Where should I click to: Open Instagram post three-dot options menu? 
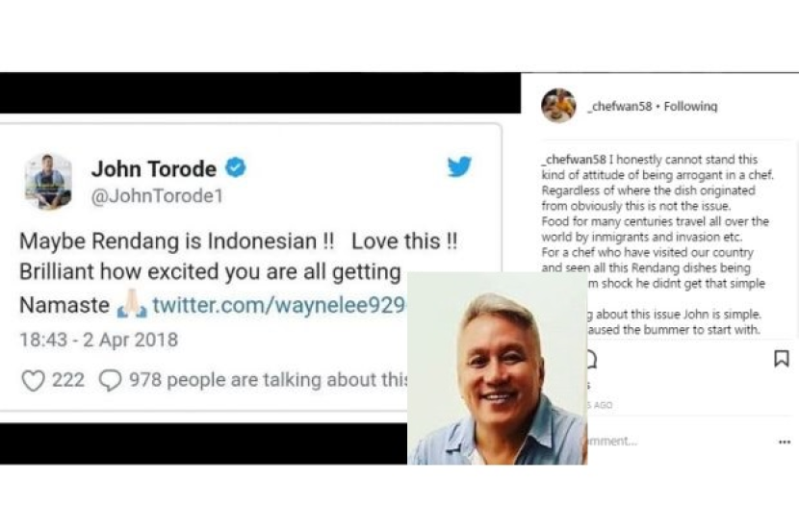785,442
